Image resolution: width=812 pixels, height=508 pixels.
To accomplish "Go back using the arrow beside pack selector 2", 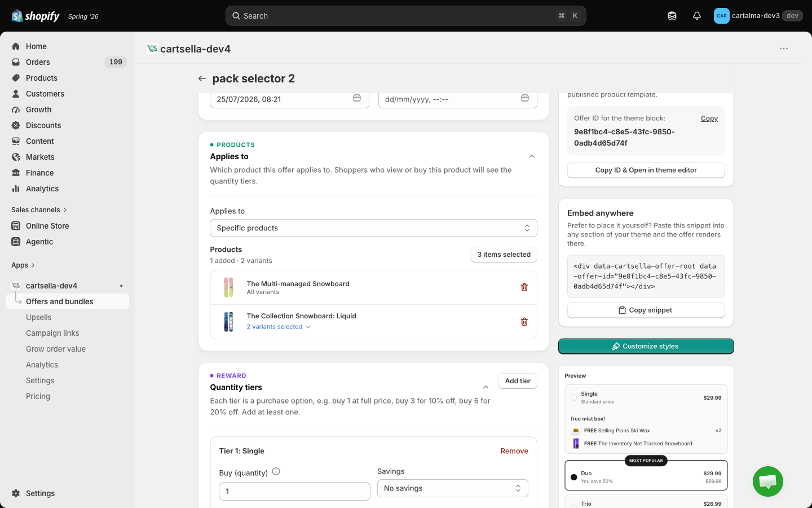I will [202, 78].
